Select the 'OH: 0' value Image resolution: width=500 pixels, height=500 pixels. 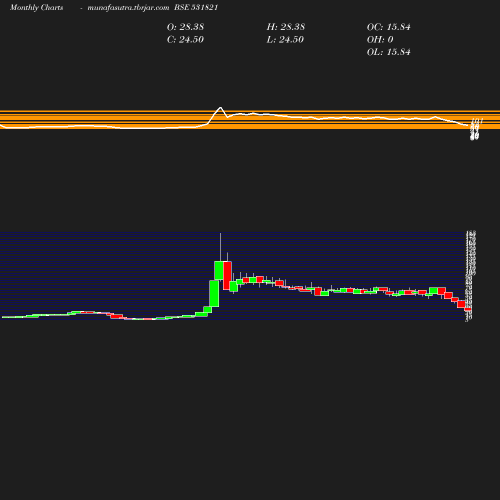pos(380,40)
